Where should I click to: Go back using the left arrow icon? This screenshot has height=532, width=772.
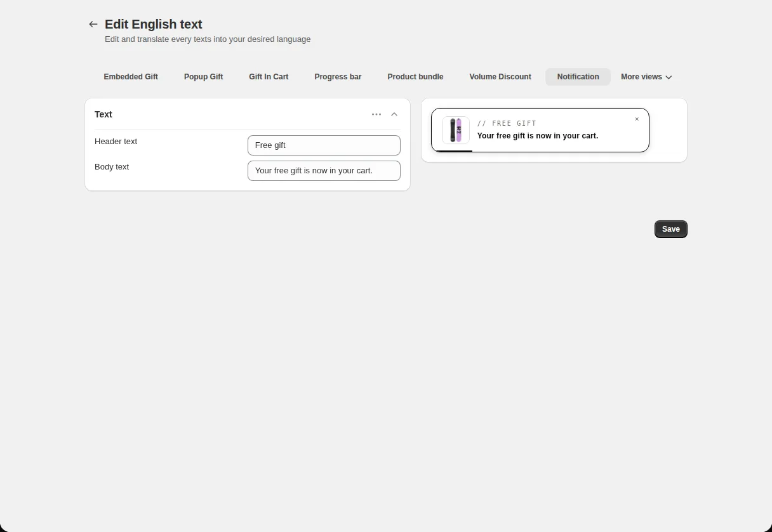[93, 24]
